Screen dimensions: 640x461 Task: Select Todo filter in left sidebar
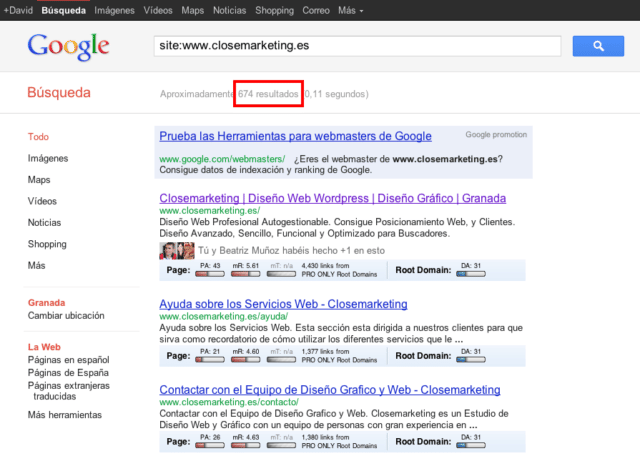point(38,137)
